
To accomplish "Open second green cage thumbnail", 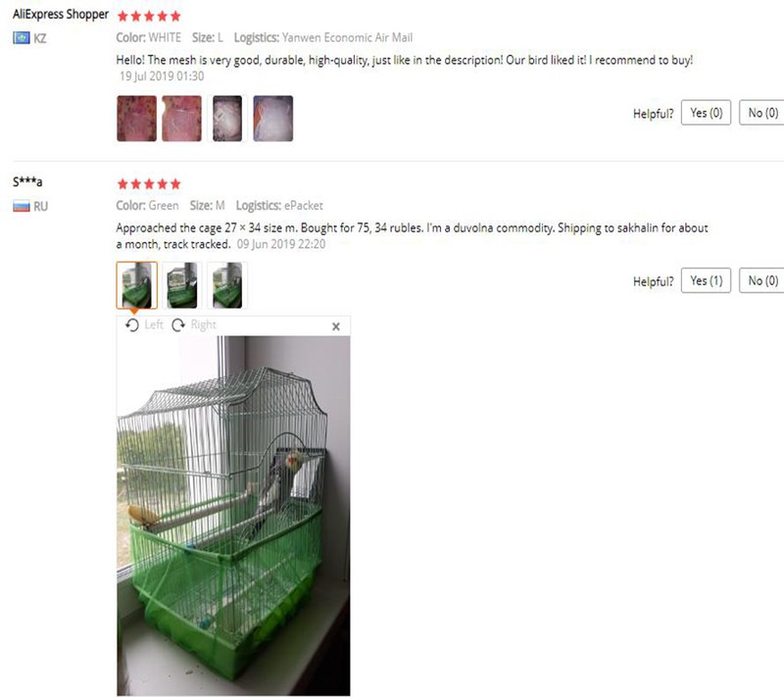I will point(182,285).
